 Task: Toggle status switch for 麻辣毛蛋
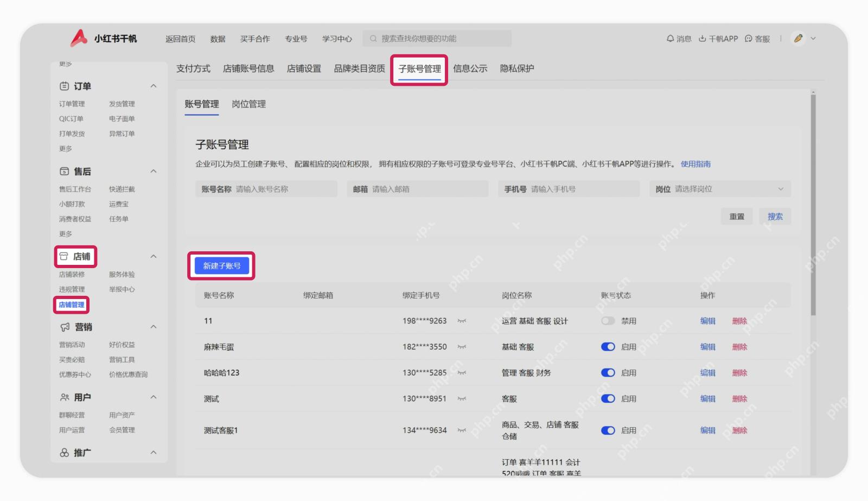608,347
